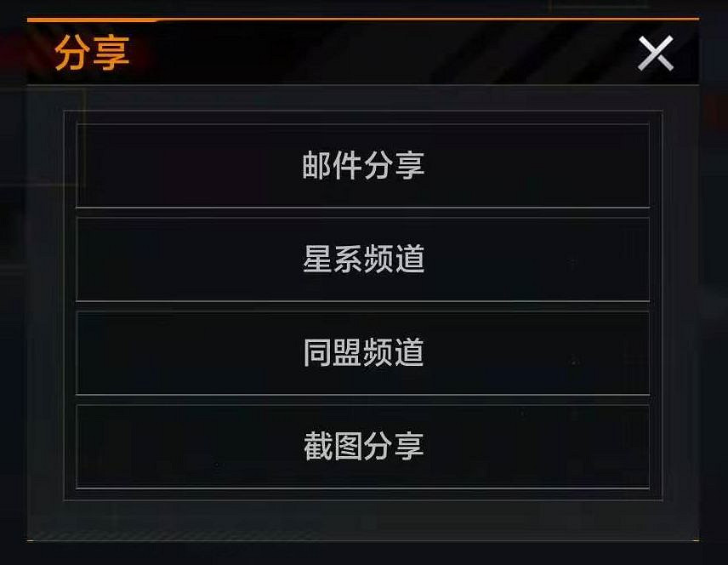Select the first option in the share list

(364, 165)
